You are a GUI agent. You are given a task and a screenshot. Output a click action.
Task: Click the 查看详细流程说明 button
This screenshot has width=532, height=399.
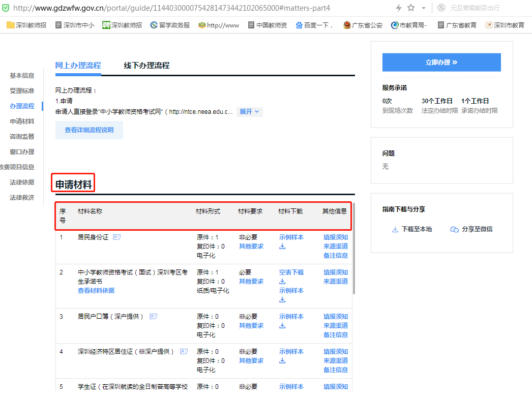[x=89, y=130]
